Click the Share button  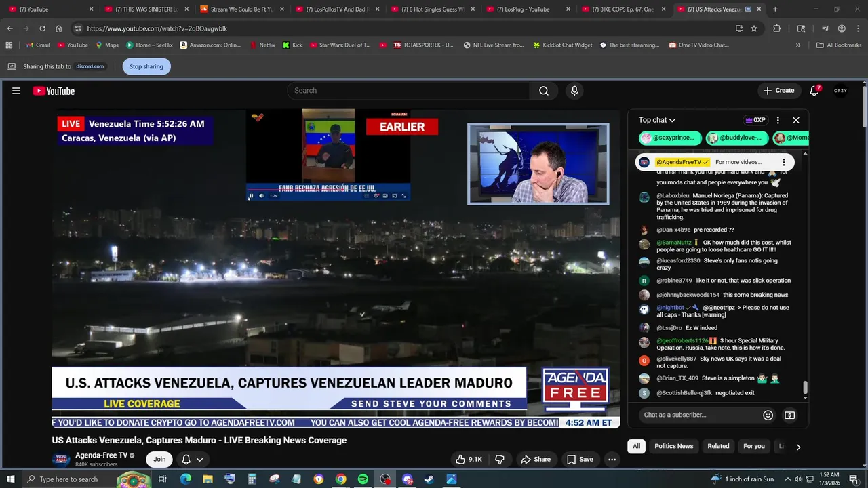point(536,459)
